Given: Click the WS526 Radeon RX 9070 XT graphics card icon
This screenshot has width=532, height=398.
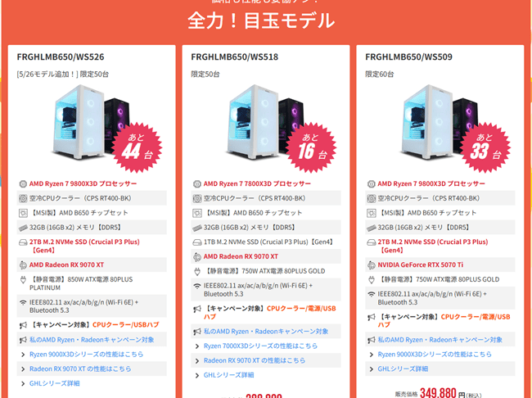Looking at the screenshot, I should [23, 265].
